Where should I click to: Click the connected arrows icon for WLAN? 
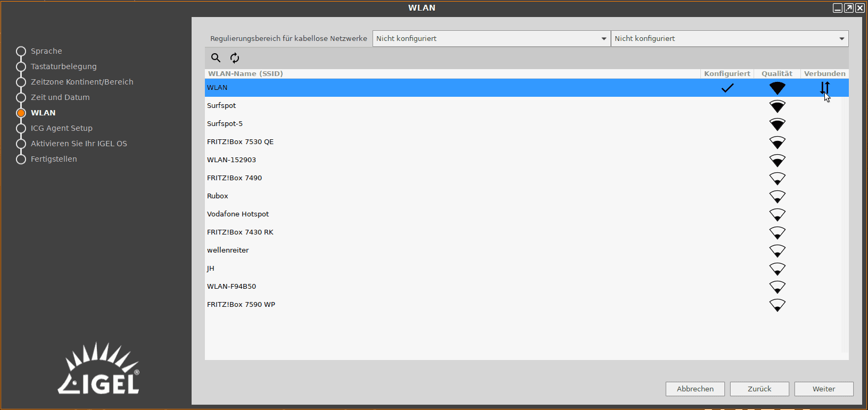point(824,88)
